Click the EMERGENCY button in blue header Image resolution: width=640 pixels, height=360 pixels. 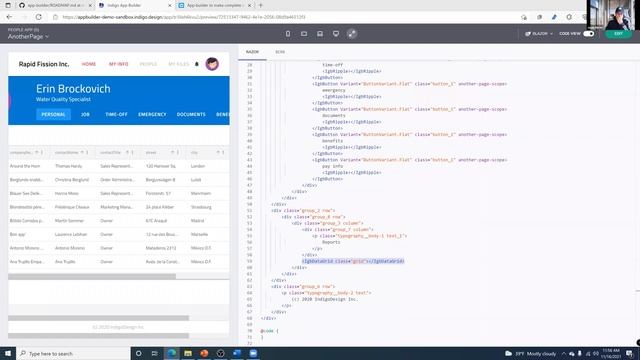[x=152, y=114]
